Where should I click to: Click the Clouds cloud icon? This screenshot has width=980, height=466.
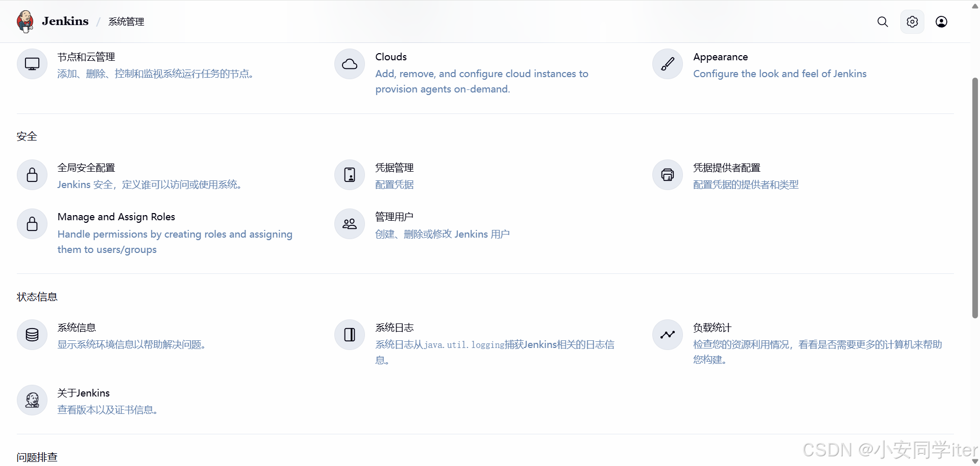tap(350, 64)
